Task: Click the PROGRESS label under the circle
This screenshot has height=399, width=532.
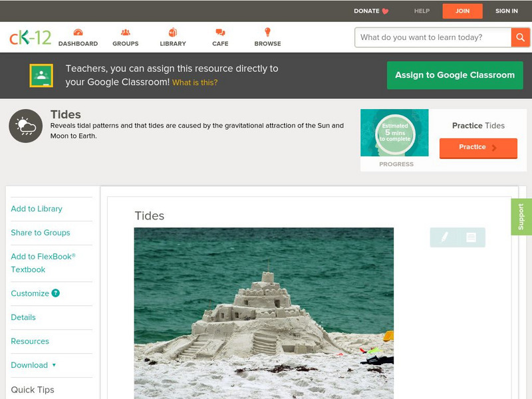Action: tap(396, 164)
